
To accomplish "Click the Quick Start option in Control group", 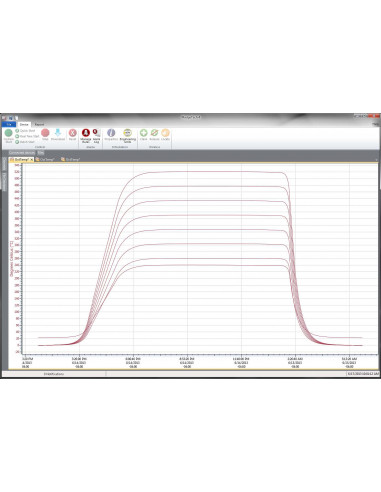I will [x=25, y=131].
